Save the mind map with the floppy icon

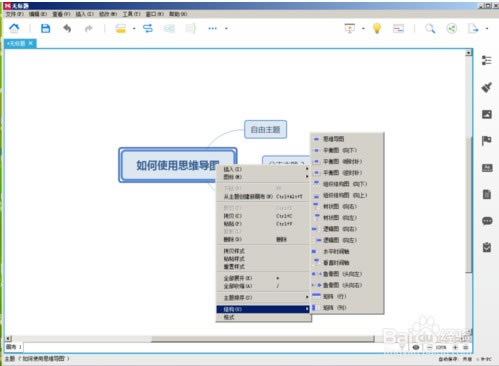pyautogui.click(x=45, y=28)
